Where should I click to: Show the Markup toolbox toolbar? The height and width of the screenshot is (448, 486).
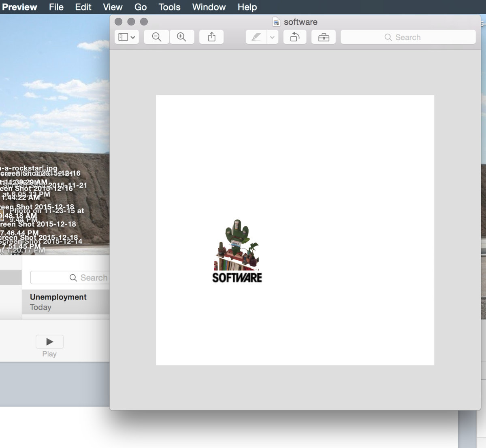click(324, 37)
